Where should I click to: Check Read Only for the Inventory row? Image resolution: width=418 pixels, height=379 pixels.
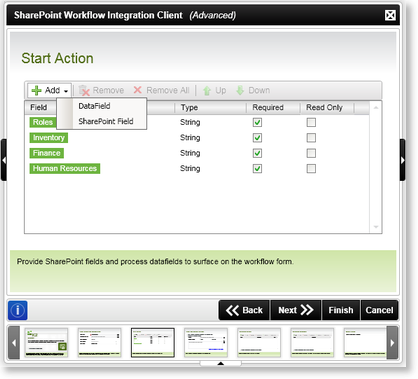tap(311, 138)
